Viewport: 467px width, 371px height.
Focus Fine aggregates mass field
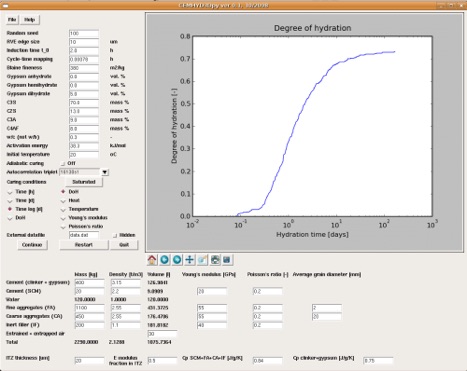click(x=89, y=308)
